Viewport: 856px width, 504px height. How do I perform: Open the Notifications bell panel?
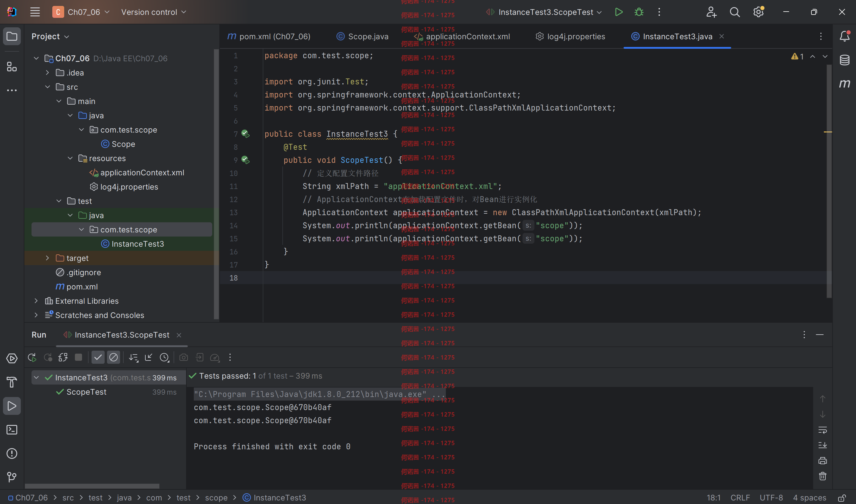844,36
